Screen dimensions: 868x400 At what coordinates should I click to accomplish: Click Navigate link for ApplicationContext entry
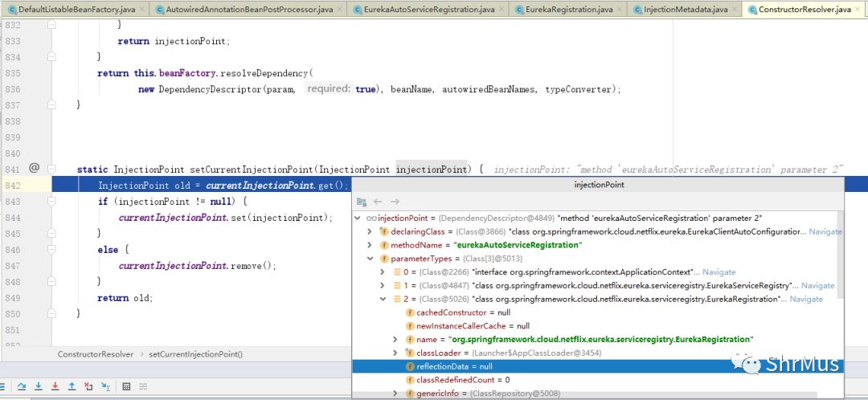pyautogui.click(x=719, y=272)
